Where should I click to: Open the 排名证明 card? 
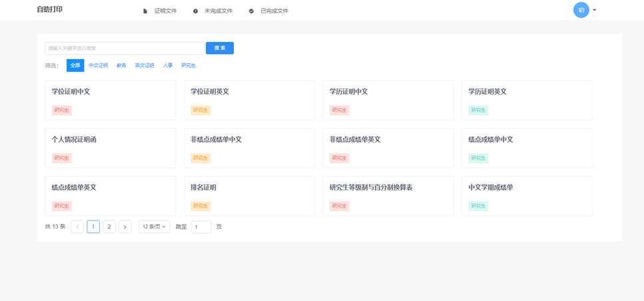(x=249, y=196)
